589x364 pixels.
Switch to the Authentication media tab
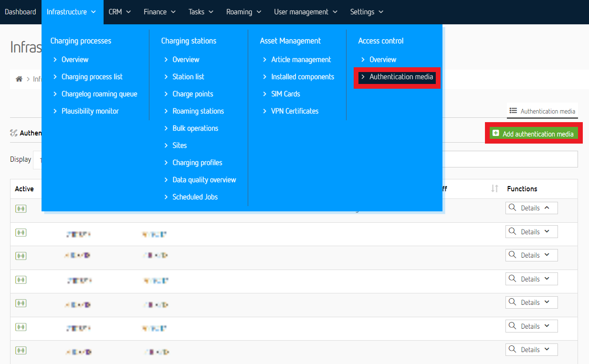[542, 111]
